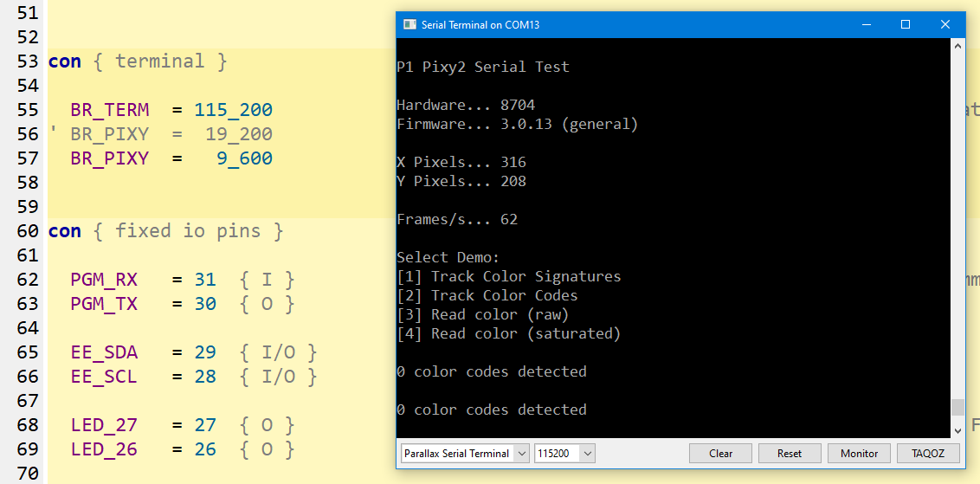This screenshot has width=980, height=484.
Task: Click the Serial Terminal window title icon
Action: pyautogui.click(x=409, y=25)
